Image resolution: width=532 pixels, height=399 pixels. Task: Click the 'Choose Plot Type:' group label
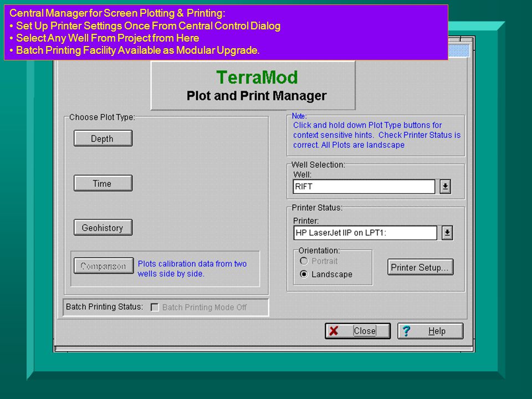coord(102,117)
